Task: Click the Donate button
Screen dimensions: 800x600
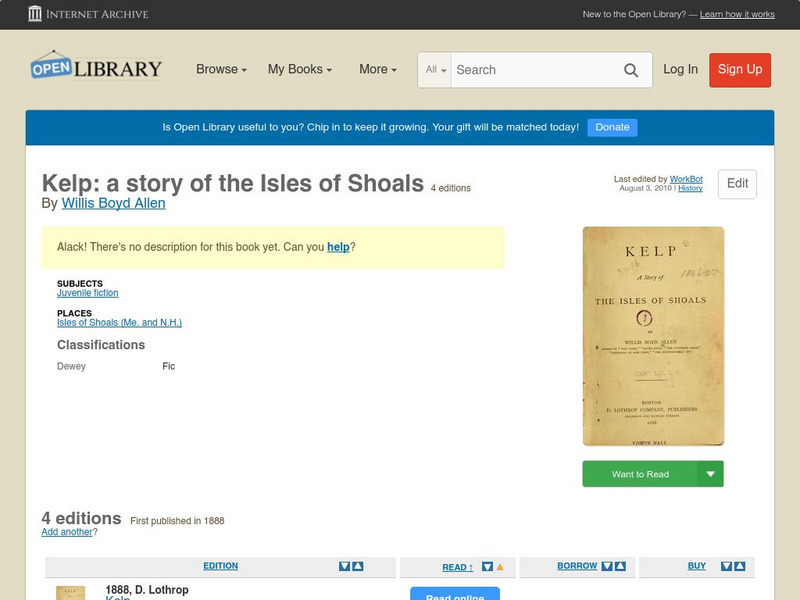Action: point(611,127)
